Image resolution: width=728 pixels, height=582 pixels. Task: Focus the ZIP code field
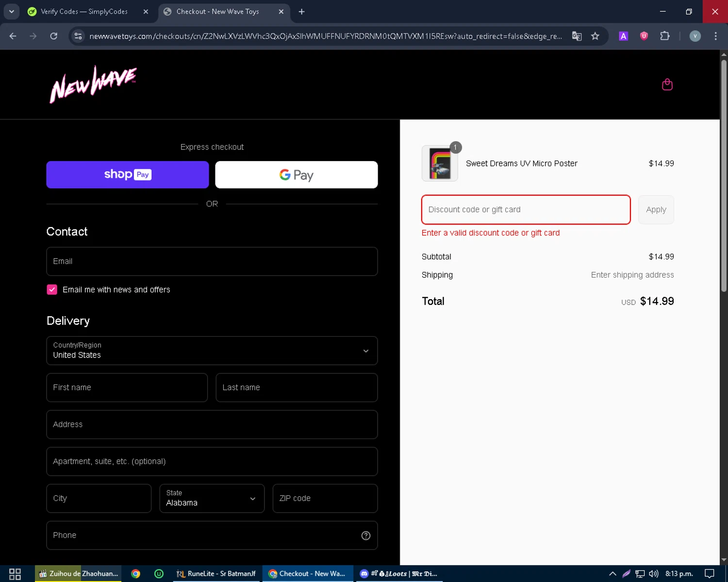coord(325,499)
